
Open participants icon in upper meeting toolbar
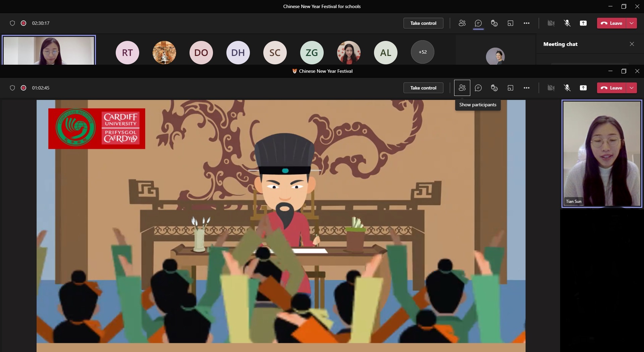(x=462, y=23)
